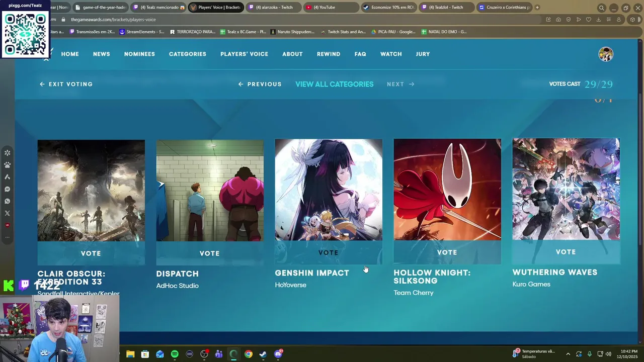Open the JURY nav item
Viewport: 644px width, 362px height.
[423, 54]
